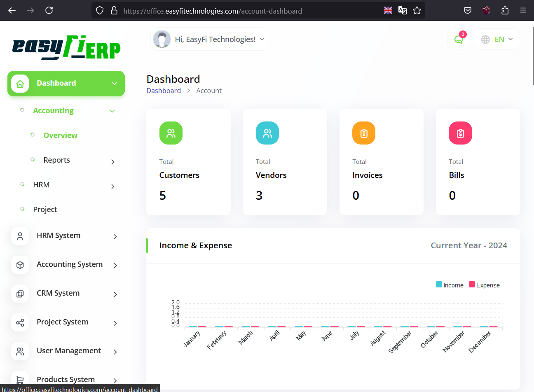This screenshot has width=534, height=392.
Task: Click the Accounting System box icon
Action: [20, 265]
